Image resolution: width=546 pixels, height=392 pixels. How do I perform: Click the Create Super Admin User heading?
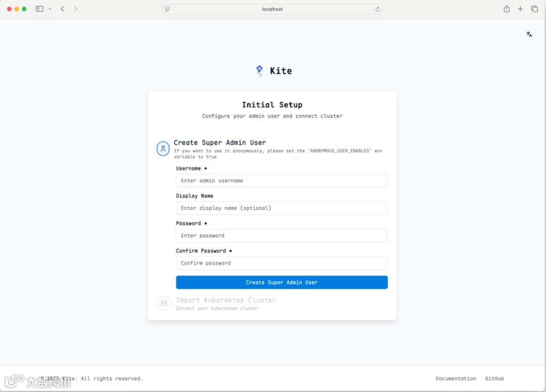pyautogui.click(x=220, y=143)
